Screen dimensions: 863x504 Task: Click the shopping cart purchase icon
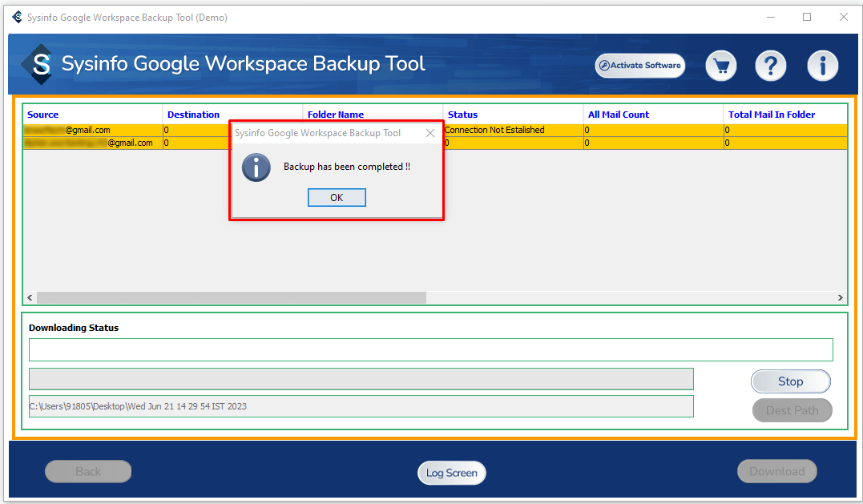pos(721,66)
